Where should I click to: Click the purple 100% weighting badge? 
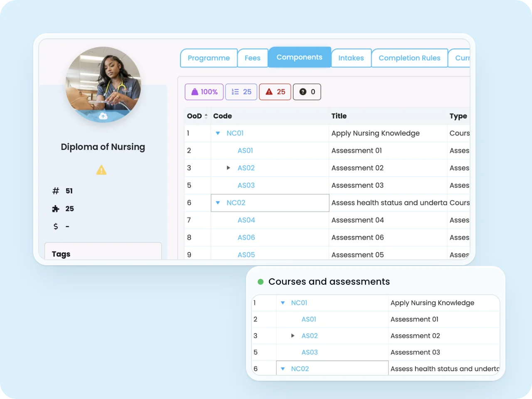point(204,92)
